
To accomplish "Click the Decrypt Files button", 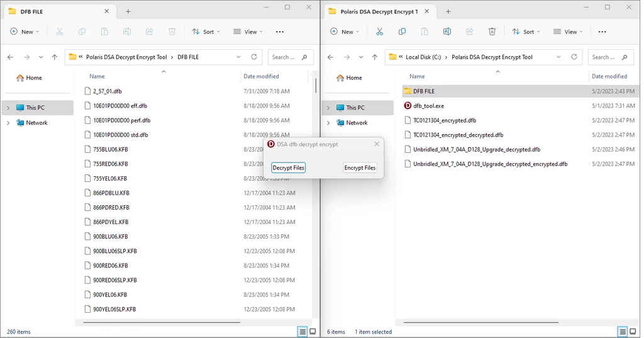I will coord(288,167).
